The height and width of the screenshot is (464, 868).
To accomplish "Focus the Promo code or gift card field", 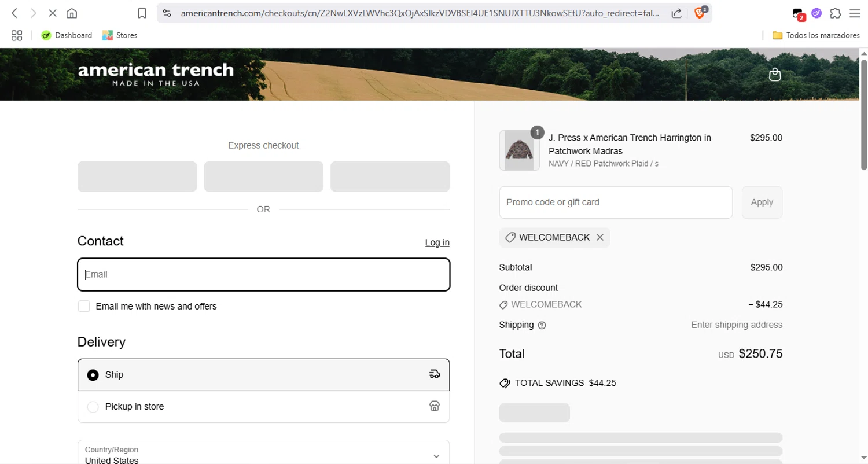I will coord(616,202).
